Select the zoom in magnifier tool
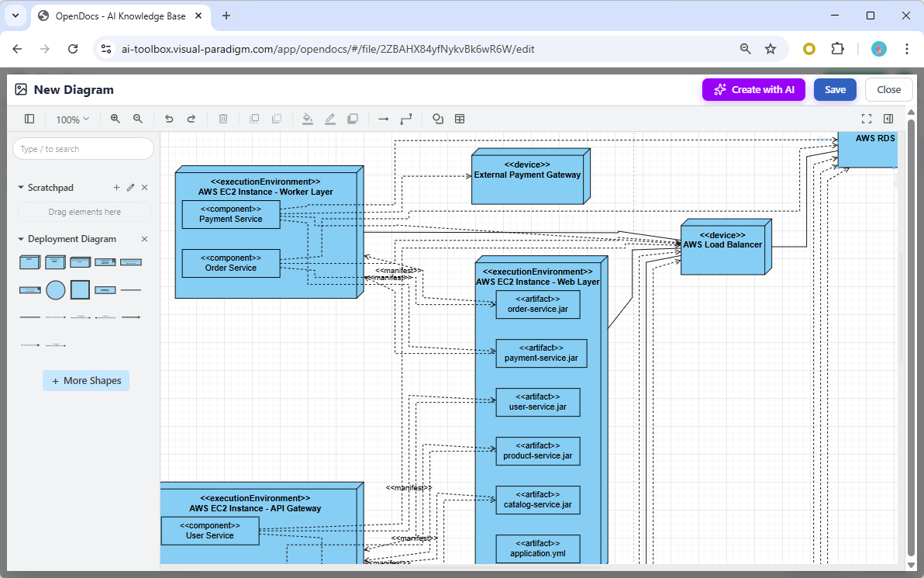924x578 pixels. 115,119
